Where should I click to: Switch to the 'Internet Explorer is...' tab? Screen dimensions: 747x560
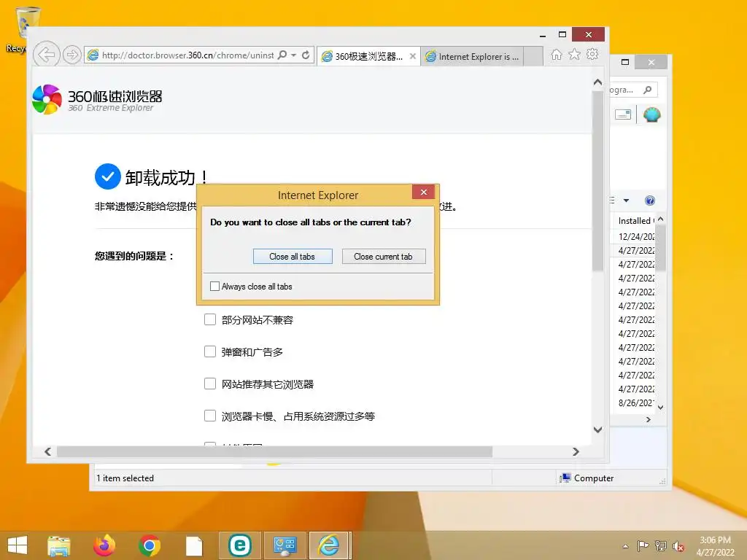[473, 56]
